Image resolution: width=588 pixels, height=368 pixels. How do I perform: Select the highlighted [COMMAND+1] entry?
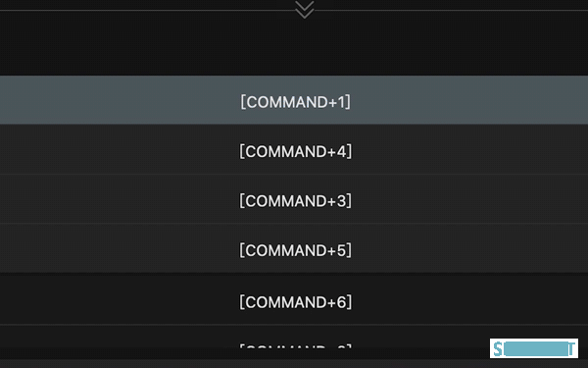[294, 100]
